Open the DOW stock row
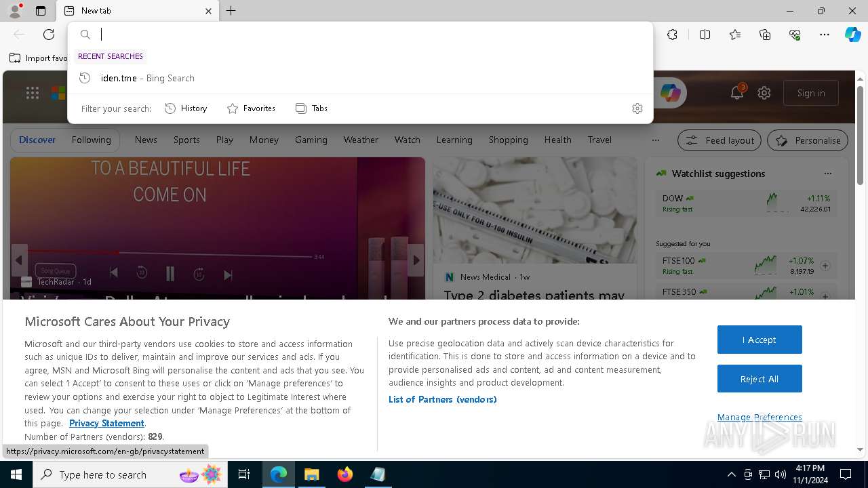 pos(746,203)
